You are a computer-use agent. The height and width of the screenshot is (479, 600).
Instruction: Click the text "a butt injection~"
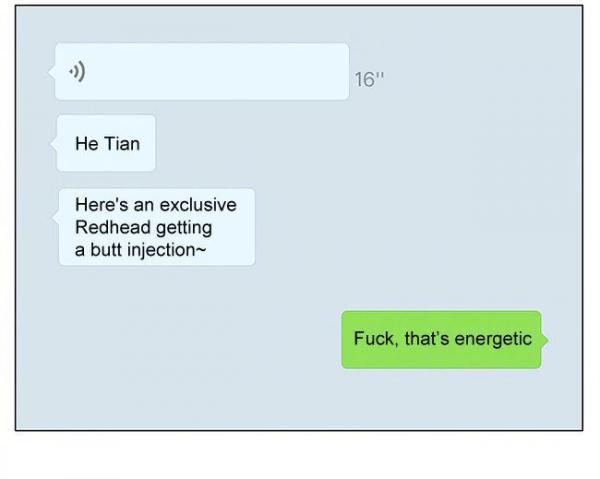140,250
